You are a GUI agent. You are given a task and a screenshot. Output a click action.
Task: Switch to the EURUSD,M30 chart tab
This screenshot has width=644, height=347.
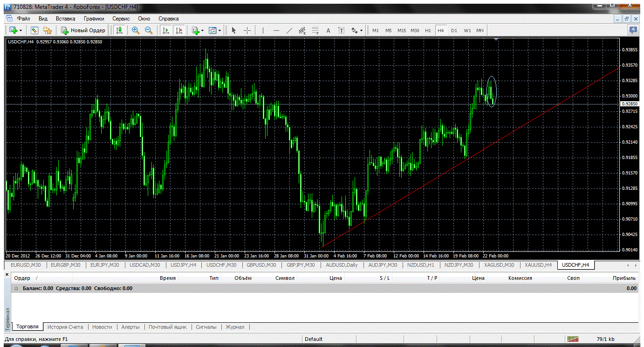pos(26,265)
